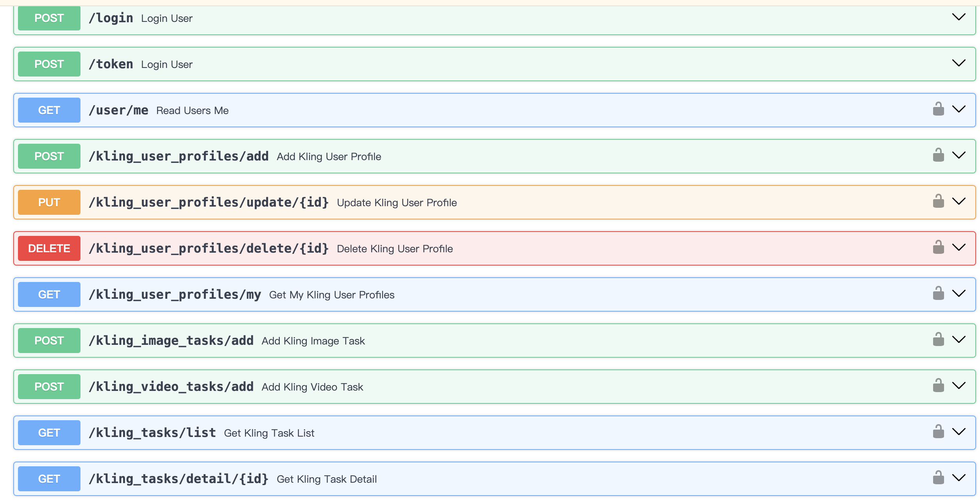
Task: Click lock icon on /kling_tasks/list row
Action: [x=938, y=432]
